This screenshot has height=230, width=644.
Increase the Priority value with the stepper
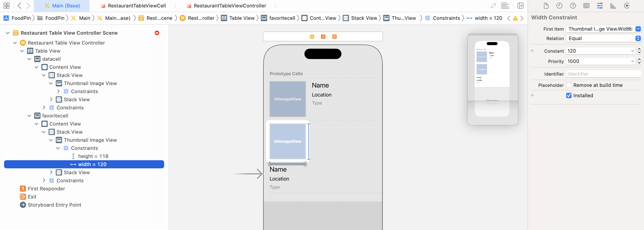pos(640,60)
